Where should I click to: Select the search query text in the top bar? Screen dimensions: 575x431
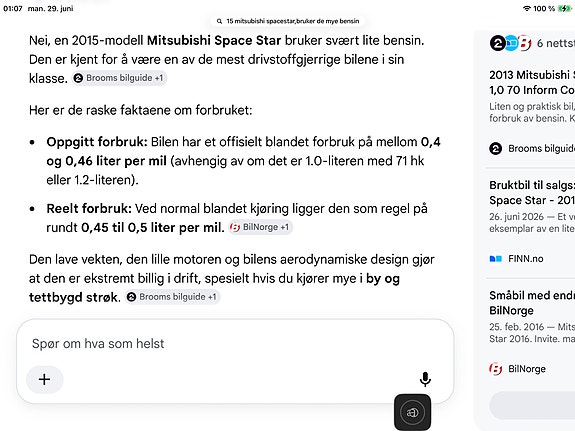coord(293,21)
